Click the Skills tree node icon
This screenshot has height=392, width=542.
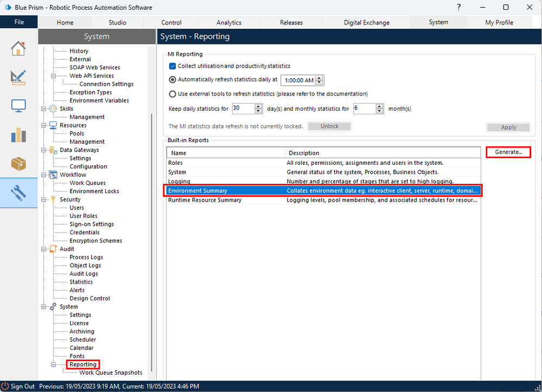coord(53,109)
